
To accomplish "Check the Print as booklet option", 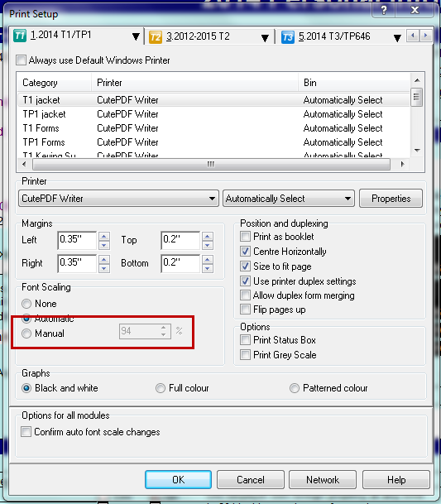I will [245, 237].
